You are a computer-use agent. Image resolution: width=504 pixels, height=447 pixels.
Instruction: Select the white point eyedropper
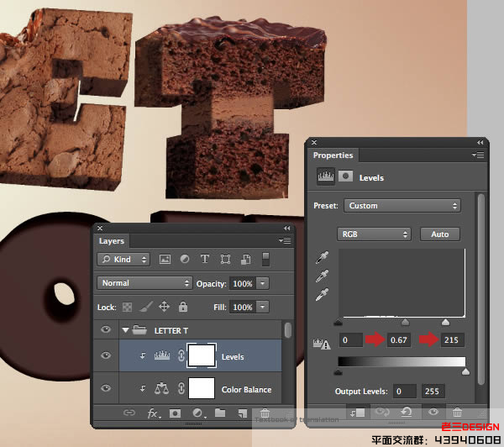[x=322, y=294]
